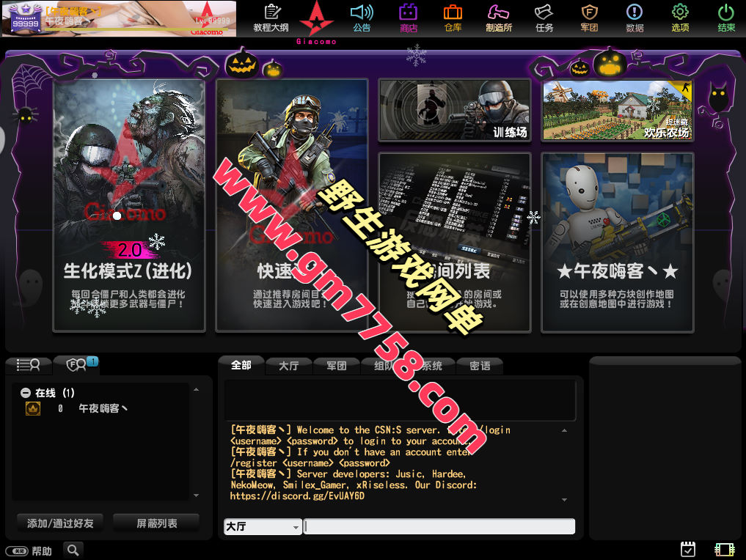
Task: Open the 屏蔽列表 blocked list
Action: click(x=156, y=523)
